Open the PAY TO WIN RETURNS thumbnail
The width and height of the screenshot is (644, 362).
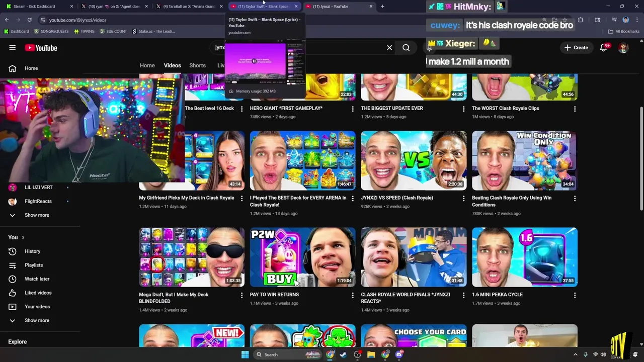click(x=302, y=257)
